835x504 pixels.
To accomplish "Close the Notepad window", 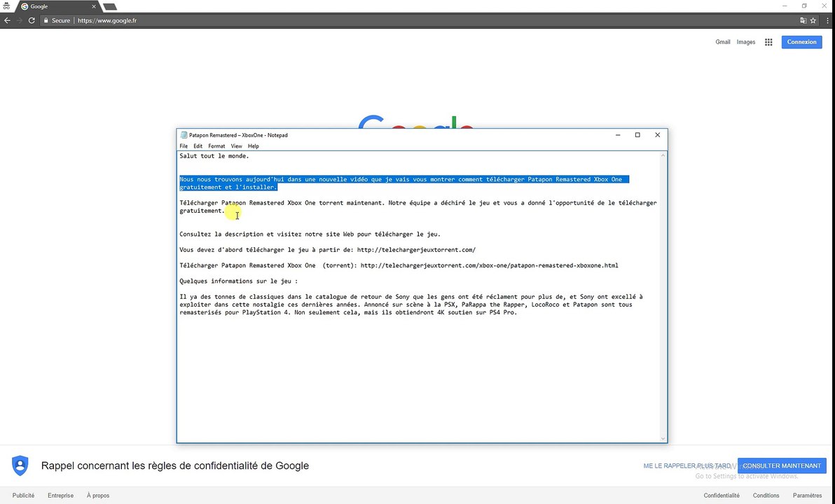I will 657,135.
